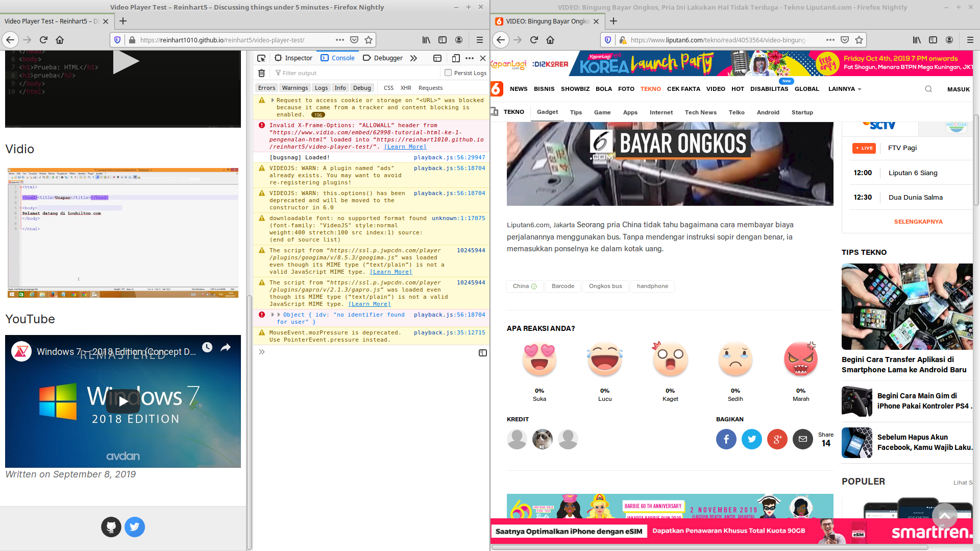Clear the console with the trash icon

pos(262,73)
